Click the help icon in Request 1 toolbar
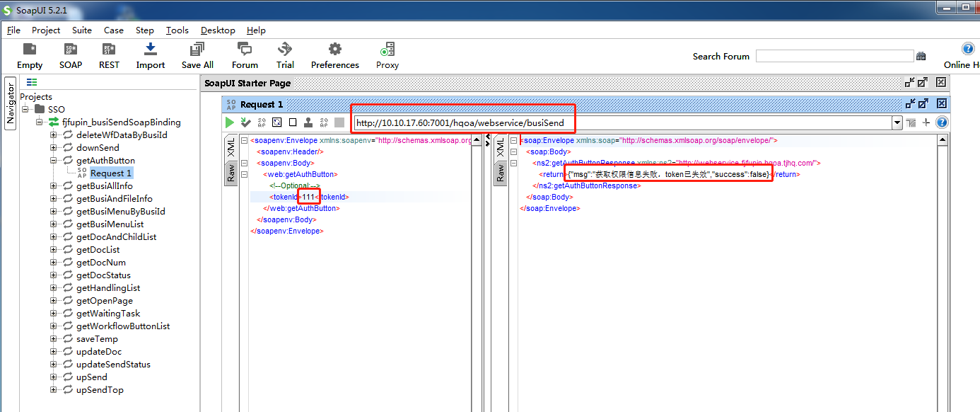This screenshot has width=980, height=412. tap(941, 122)
